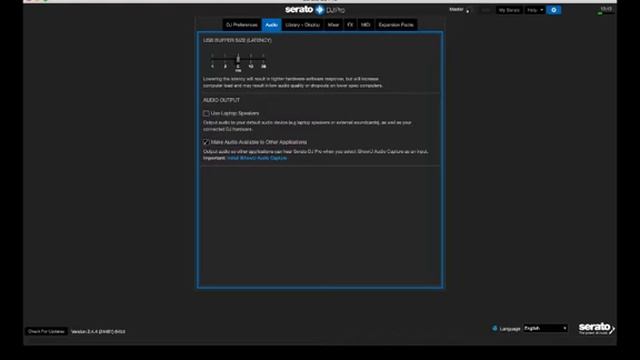Open the Expansion Packs tab
Screen dimensions: 640x360
click(396, 25)
